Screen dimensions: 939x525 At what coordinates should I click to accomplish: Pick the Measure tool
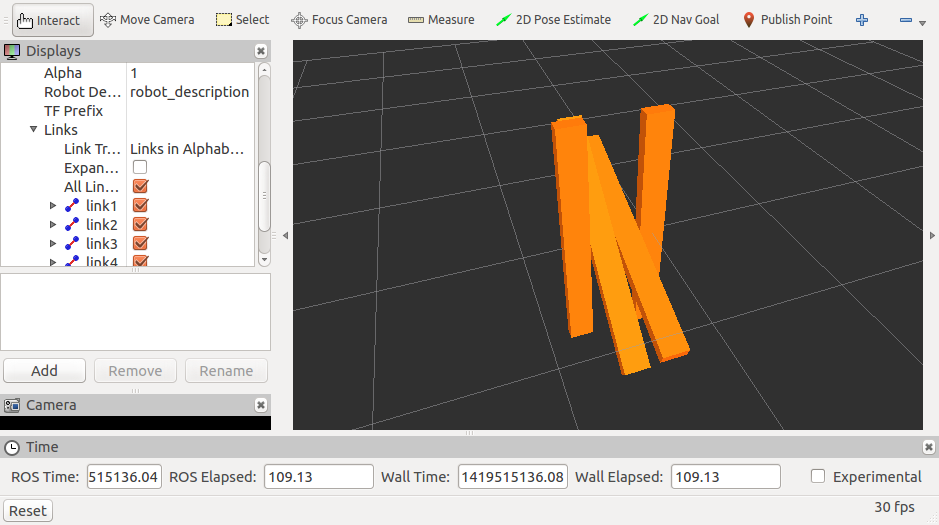pos(441,20)
